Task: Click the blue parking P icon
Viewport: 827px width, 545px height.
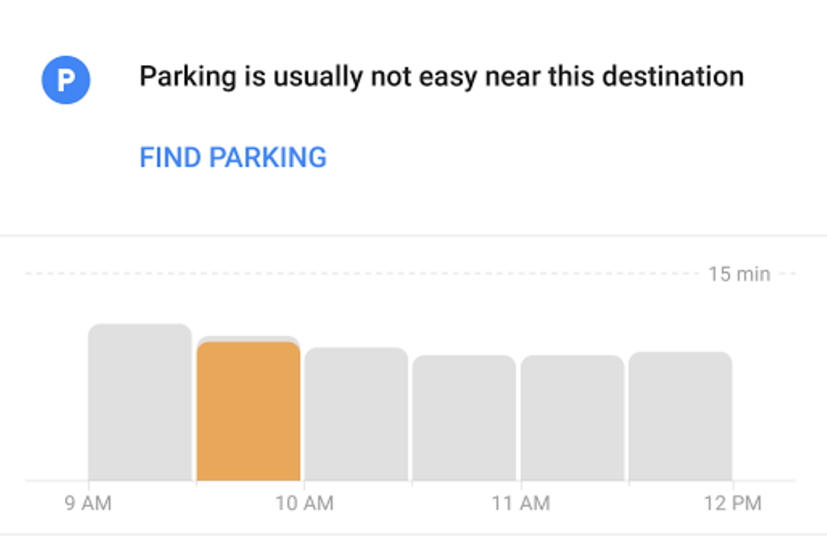Action: tap(66, 80)
